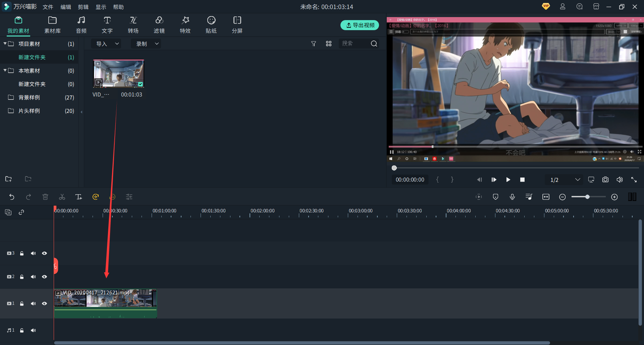Open the 录制 record dropdown

(x=147, y=44)
